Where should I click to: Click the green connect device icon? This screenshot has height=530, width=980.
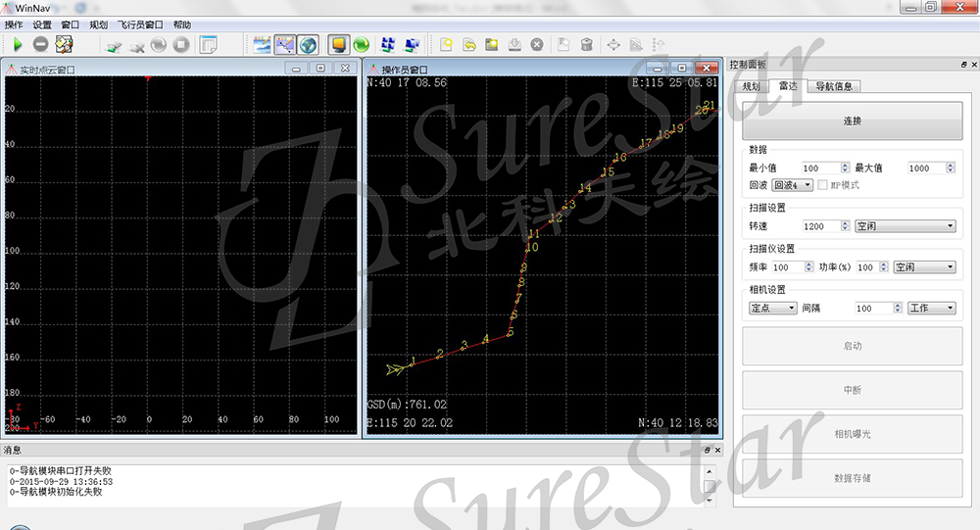coord(113,46)
